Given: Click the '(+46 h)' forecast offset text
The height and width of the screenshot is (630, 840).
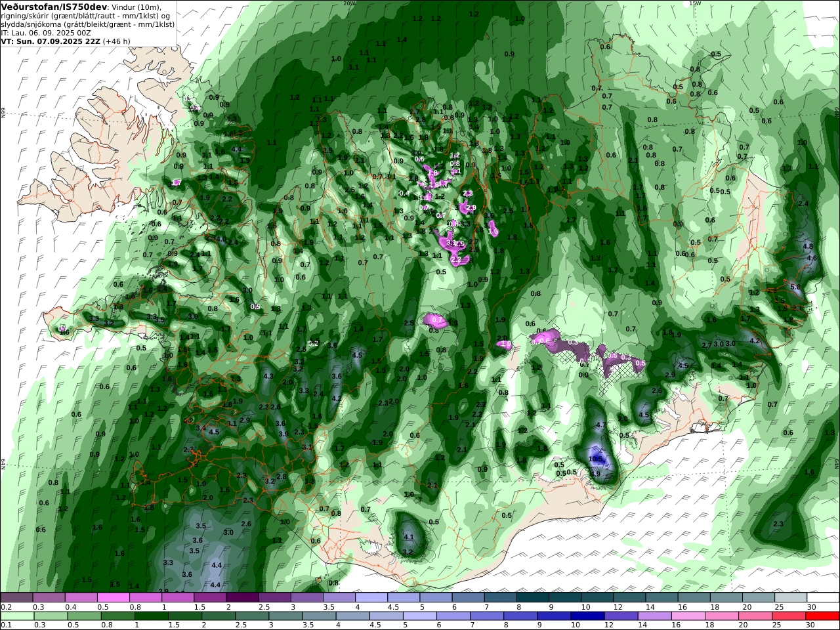Looking at the screenshot, I should click(x=117, y=41).
